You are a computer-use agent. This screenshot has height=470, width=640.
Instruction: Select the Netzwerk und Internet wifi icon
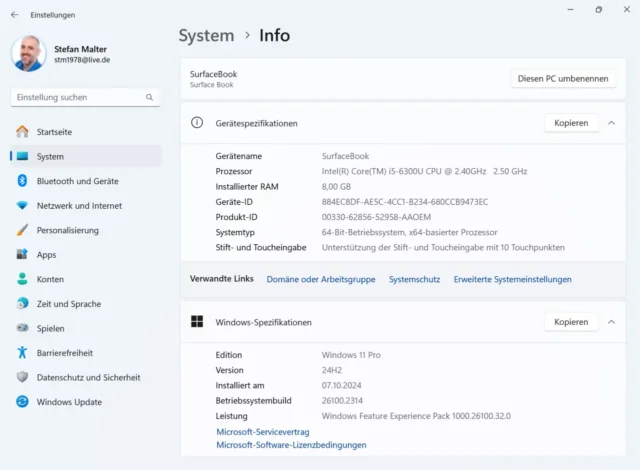pos(22,206)
